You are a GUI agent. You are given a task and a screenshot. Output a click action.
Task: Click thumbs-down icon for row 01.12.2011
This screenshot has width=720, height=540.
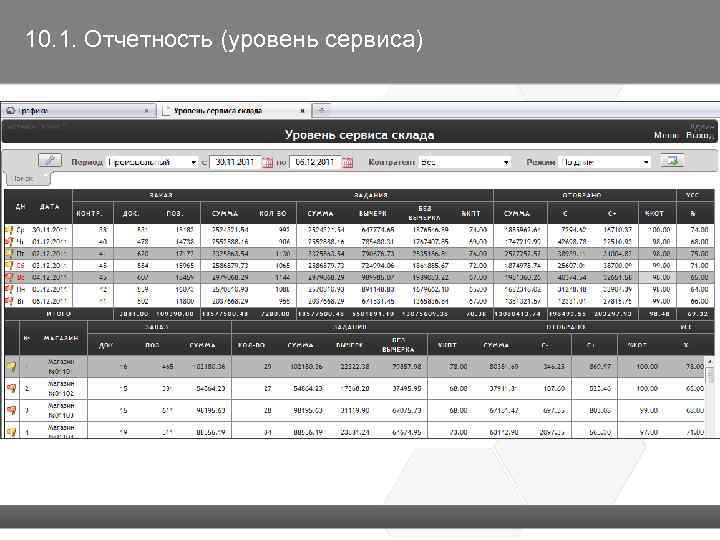point(9,241)
